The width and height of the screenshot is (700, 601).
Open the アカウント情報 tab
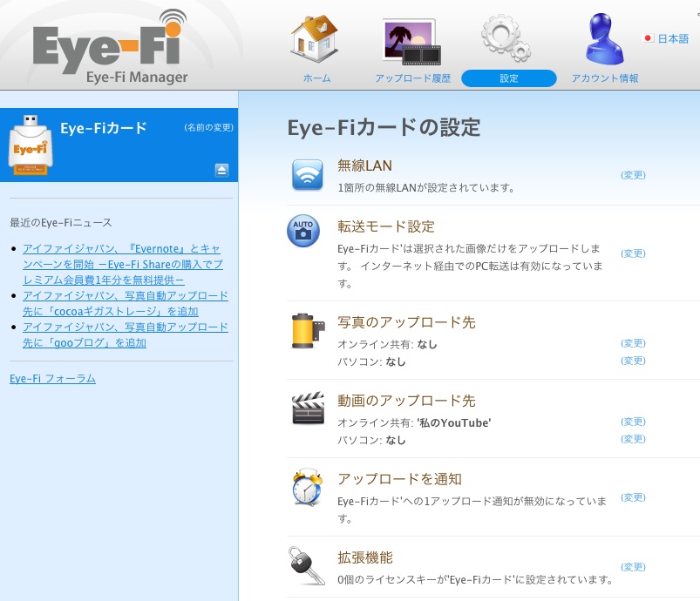pyautogui.click(x=605, y=78)
